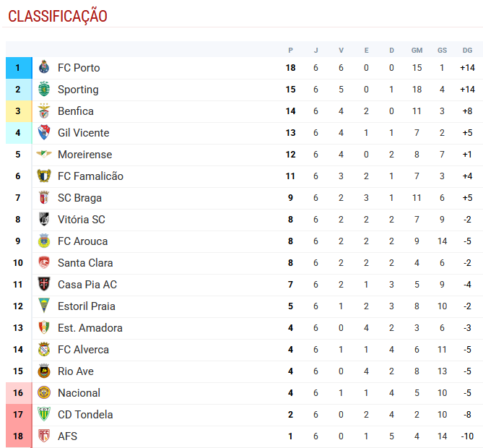Click the SC Braga crest icon
This screenshot has height=448, width=483.
(x=45, y=198)
